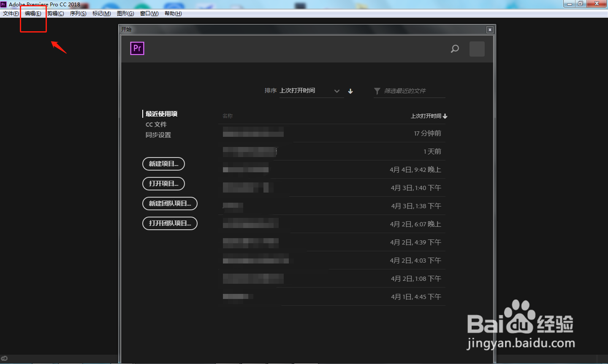Open the 序列(S) menu
This screenshot has width=608, height=364.
pos(78,14)
